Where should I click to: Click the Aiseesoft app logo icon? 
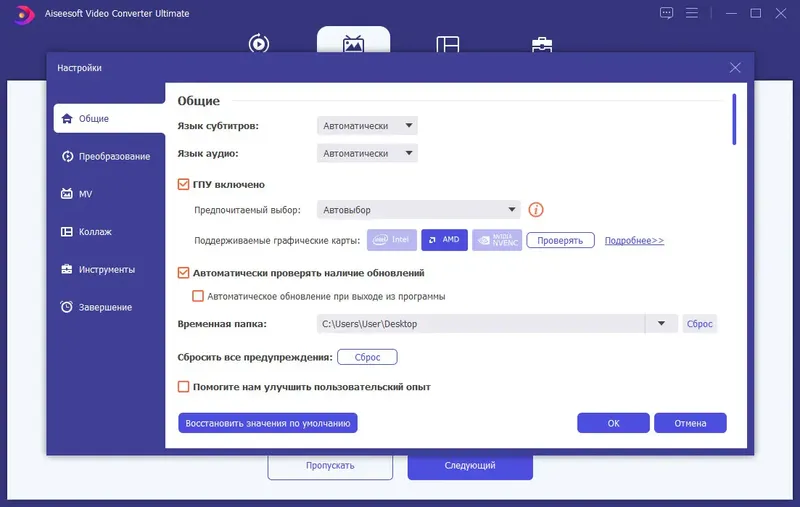23,14
